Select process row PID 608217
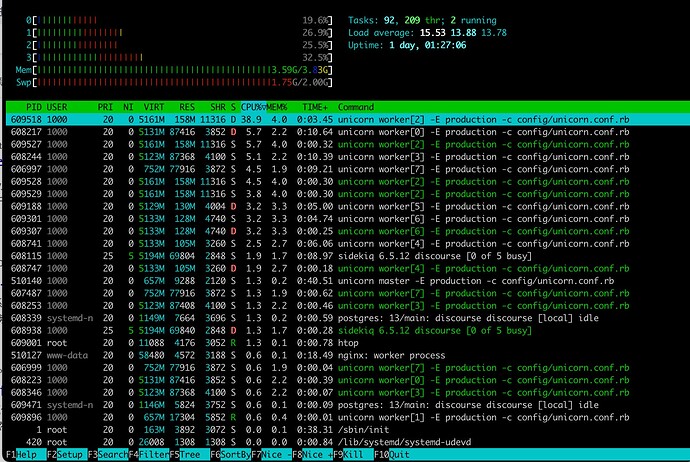This screenshot has height=462, width=690. [x=348, y=132]
